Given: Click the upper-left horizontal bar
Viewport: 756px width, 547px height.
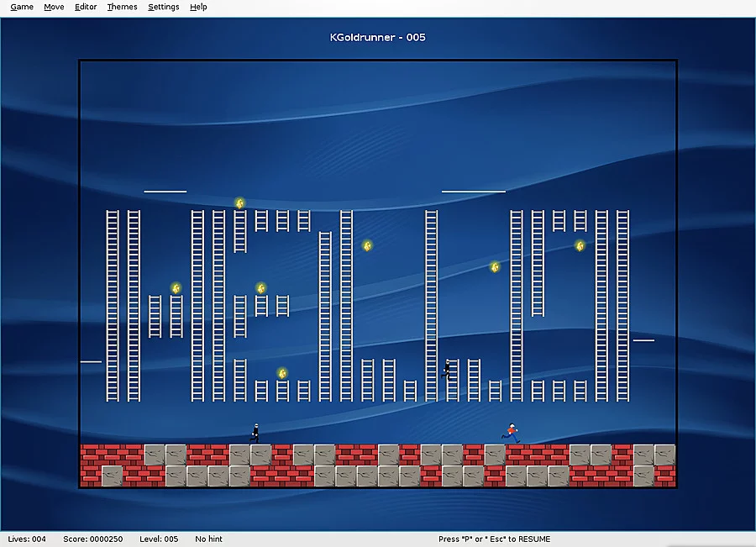Looking at the screenshot, I should [x=165, y=192].
